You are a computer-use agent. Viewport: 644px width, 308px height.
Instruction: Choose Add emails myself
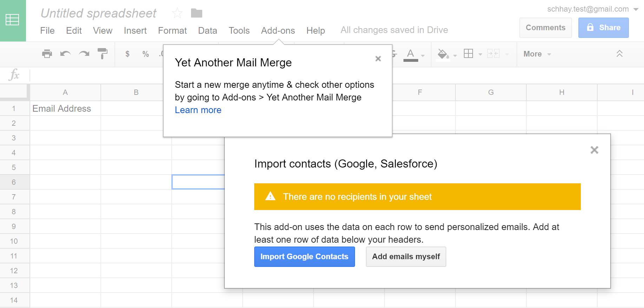point(406,257)
